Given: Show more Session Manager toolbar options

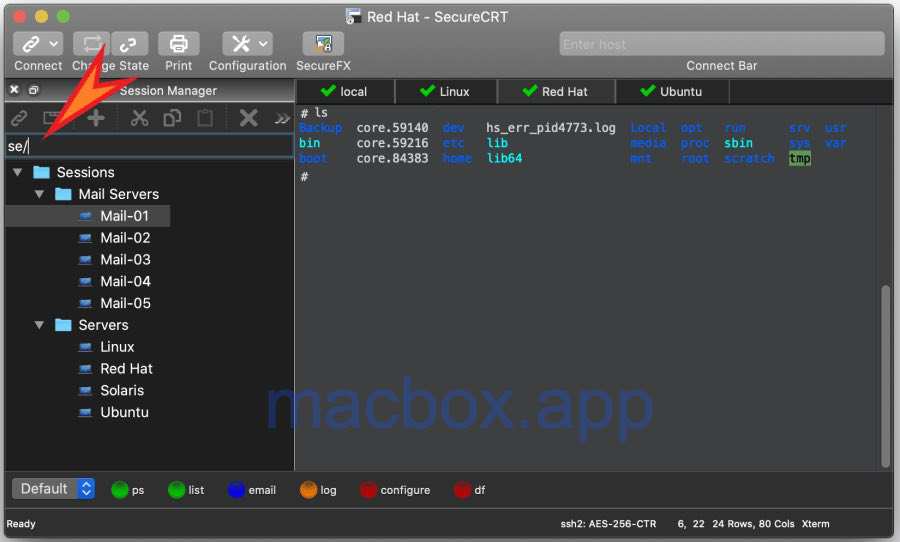Looking at the screenshot, I should 281,119.
